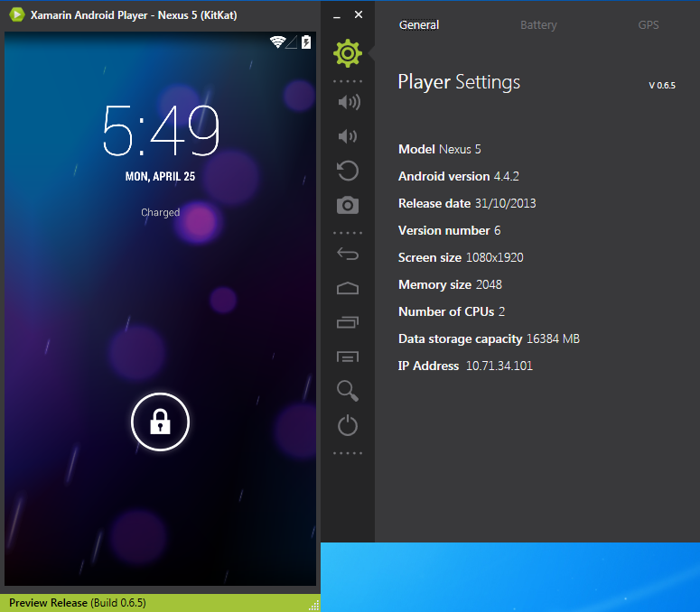Click the Xamarin Android Player logo icon

click(15, 14)
